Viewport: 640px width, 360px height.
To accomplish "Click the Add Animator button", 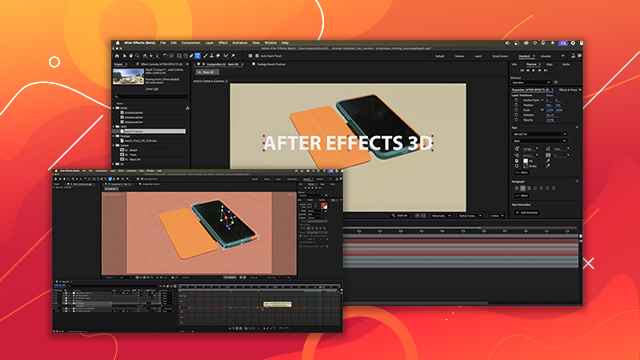I will pyautogui.click(x=527, y=213).
